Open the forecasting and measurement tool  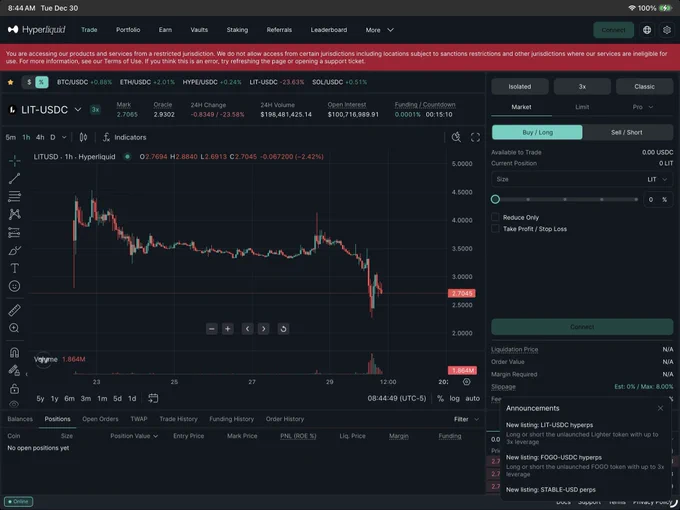coord(14,232)
